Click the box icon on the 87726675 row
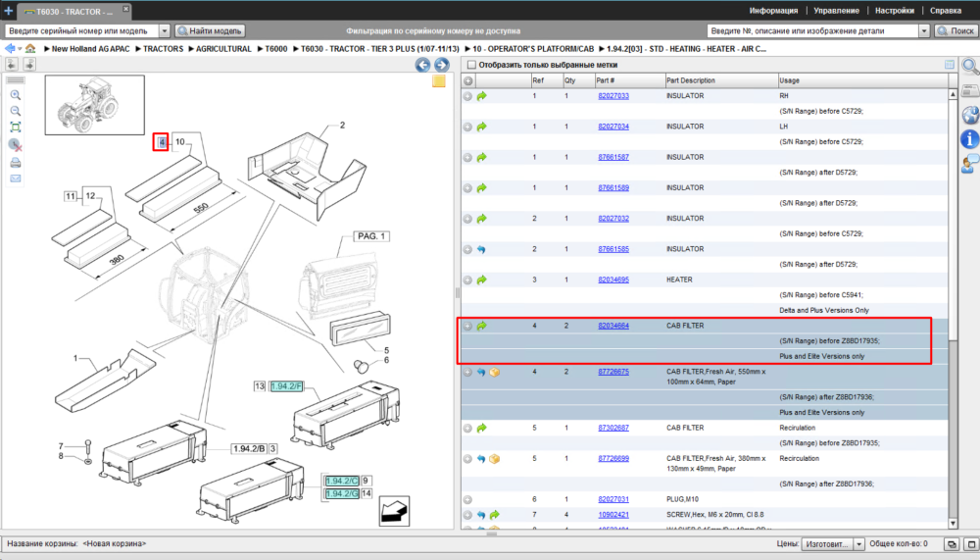The image size is (980, 560). 494,373
